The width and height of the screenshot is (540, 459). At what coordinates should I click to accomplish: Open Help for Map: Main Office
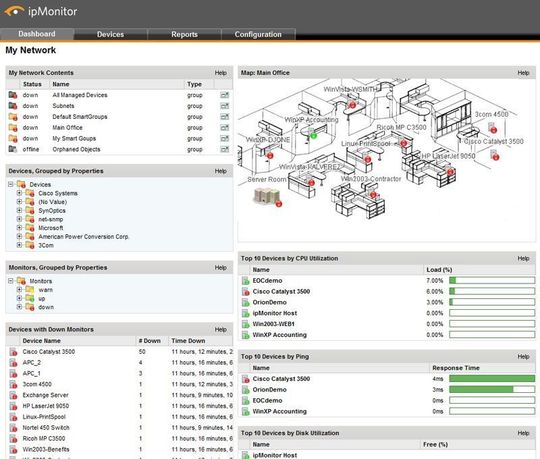pos(523,73)
